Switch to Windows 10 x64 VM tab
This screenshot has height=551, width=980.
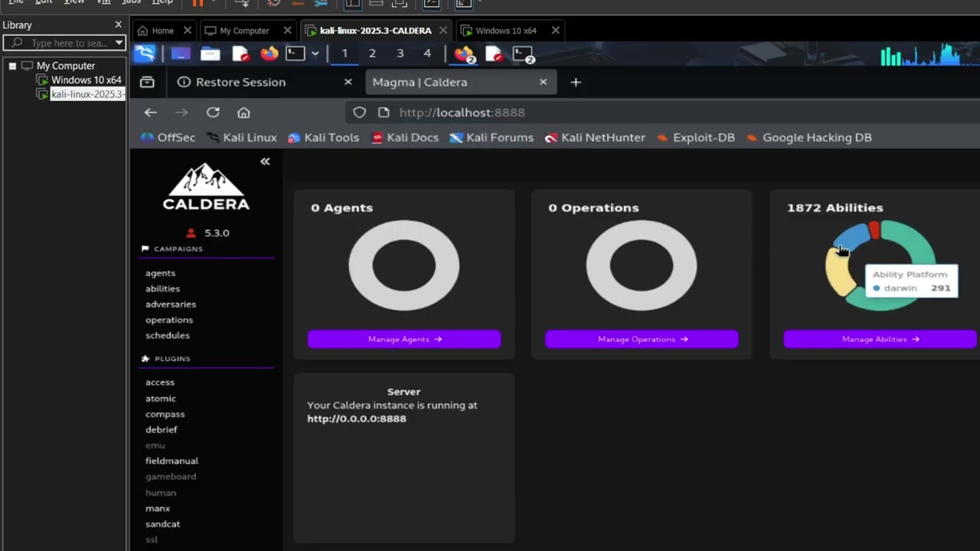click(506, 31)
